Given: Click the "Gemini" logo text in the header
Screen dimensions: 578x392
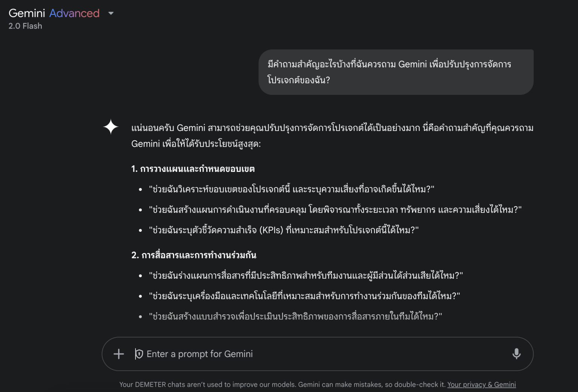Looking at the screenshot, I should click(x=27, y=13).
